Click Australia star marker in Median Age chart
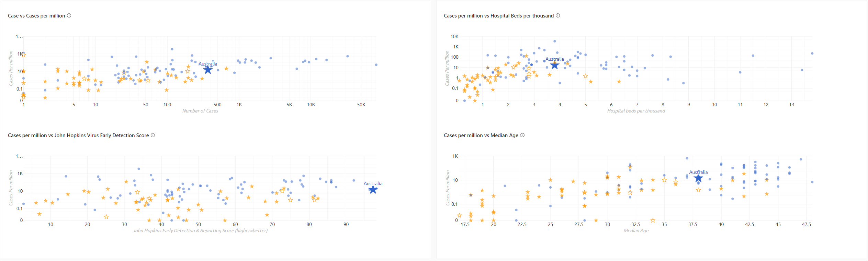The width and height of the screenshot is (868, 261). [698, 178]
